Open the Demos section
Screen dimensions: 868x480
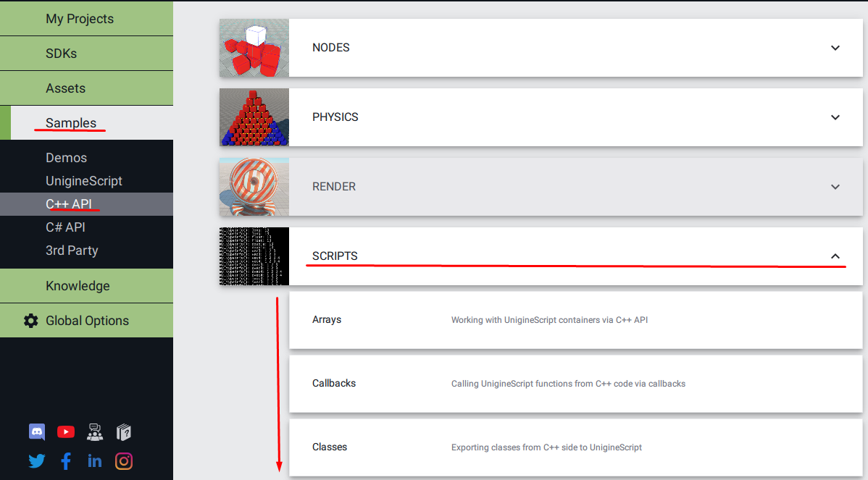pos(66,157)
